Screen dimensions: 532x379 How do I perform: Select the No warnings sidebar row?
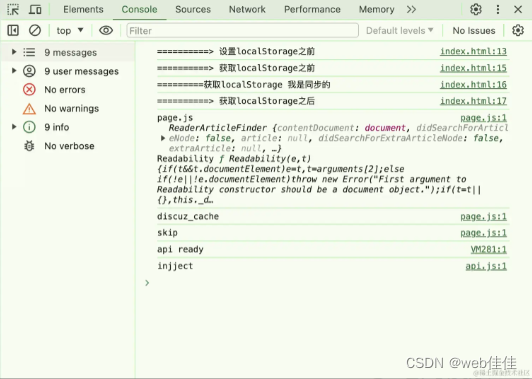(x=68, y=108)
